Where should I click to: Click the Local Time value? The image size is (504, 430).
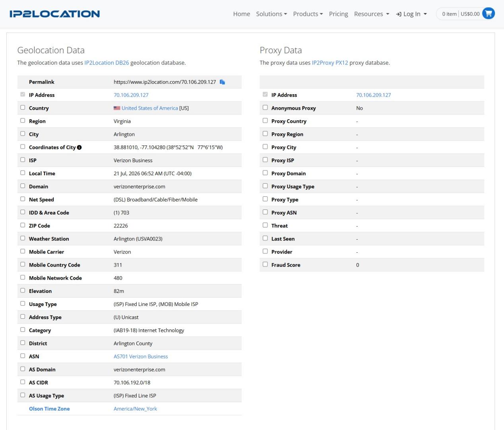pos(153,174)
